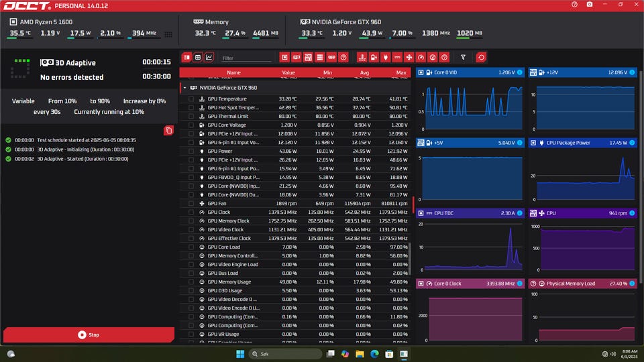Click the info icon on CPU TDC graph

point(519,213)
